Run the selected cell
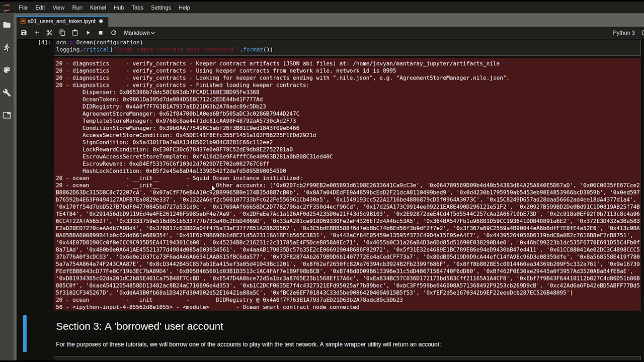 pos(88,33)
